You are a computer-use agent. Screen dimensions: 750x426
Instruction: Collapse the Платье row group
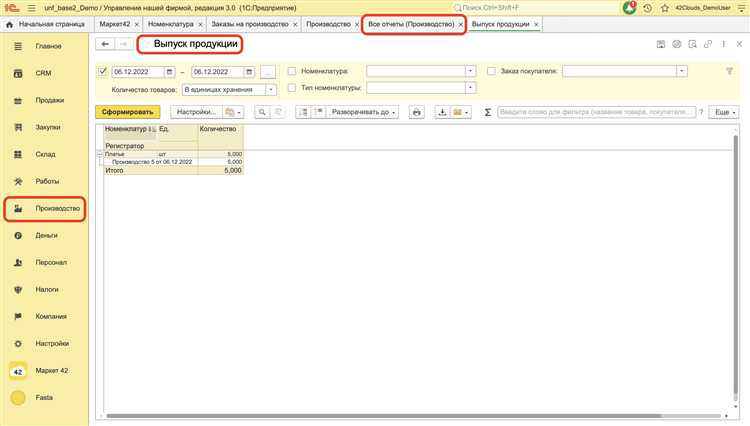tap(100, 154)
